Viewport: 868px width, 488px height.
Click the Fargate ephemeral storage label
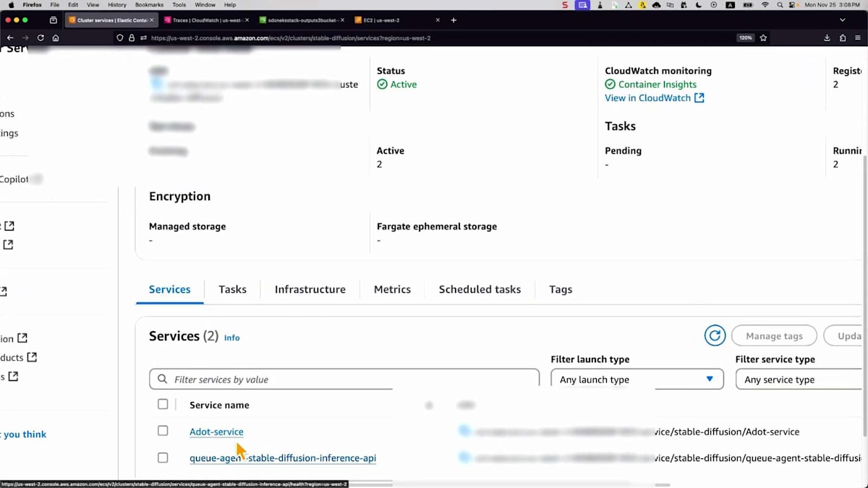(437, 226)
